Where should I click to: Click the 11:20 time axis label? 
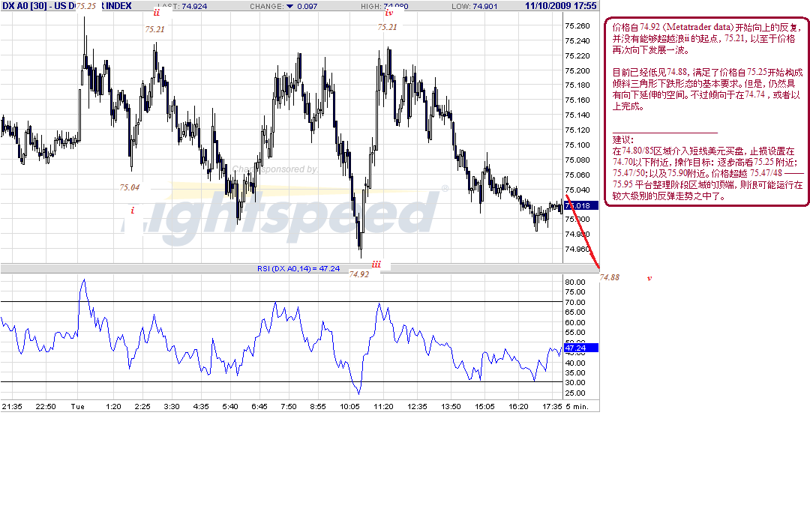point(383,407)
